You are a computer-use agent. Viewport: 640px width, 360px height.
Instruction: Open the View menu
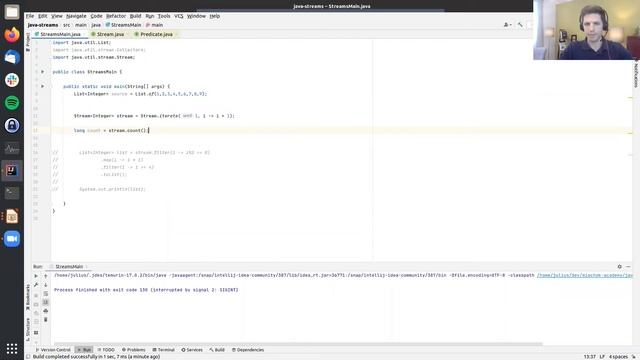(x=57, y=16)
